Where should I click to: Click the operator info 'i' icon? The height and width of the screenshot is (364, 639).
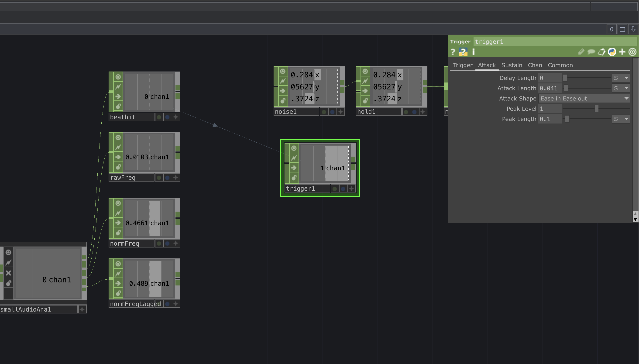(473, 52)
